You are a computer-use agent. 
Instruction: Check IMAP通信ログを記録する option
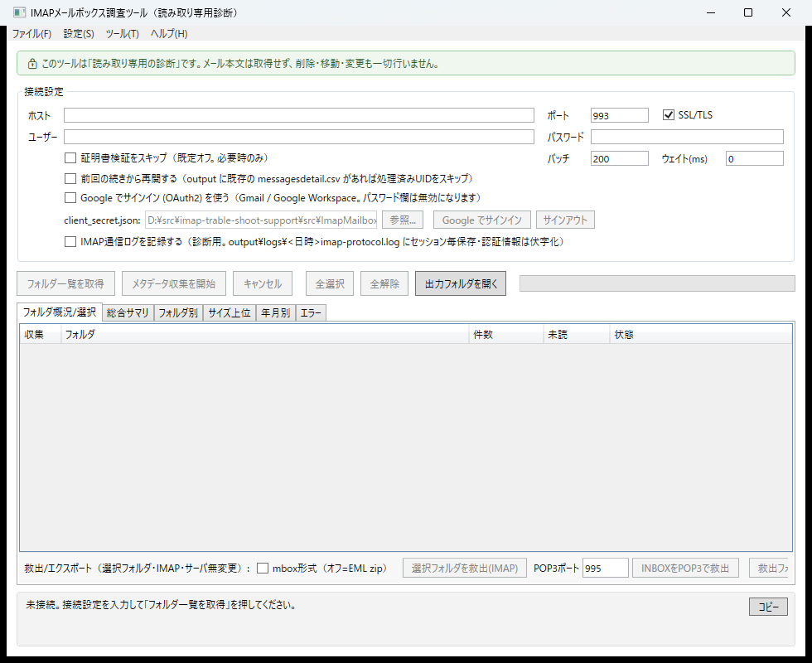point(70,242)
